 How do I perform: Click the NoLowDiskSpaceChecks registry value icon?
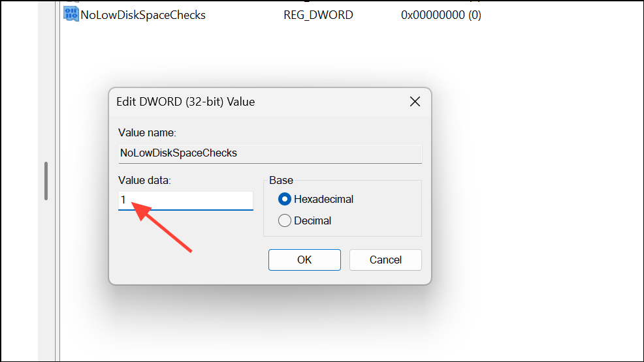tap(71, 14)
